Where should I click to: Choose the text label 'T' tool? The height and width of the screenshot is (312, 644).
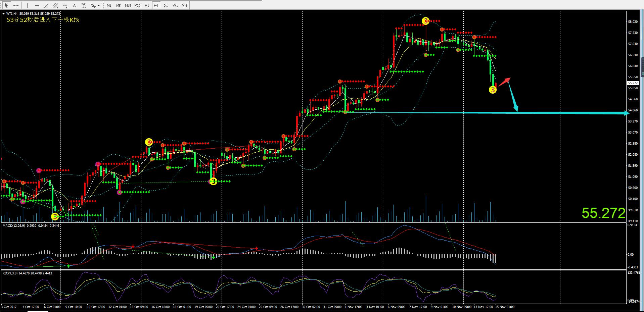click(x=84, y=5)
